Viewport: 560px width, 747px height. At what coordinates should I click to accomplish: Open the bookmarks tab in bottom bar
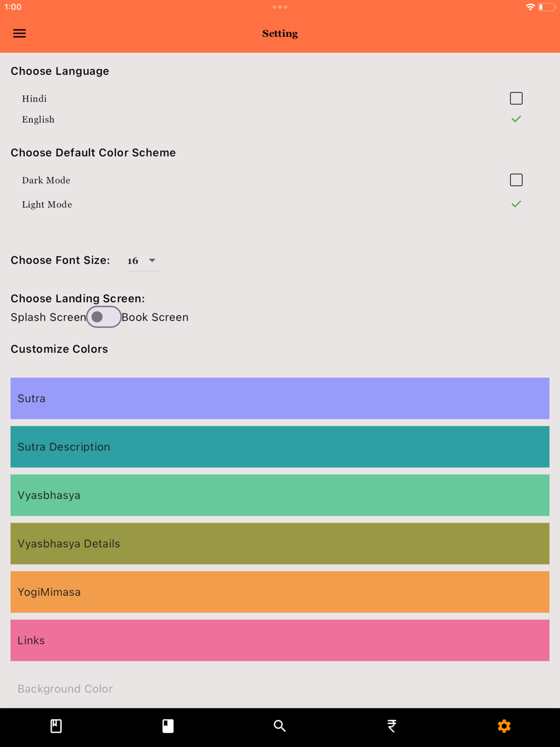pos(56,726)
